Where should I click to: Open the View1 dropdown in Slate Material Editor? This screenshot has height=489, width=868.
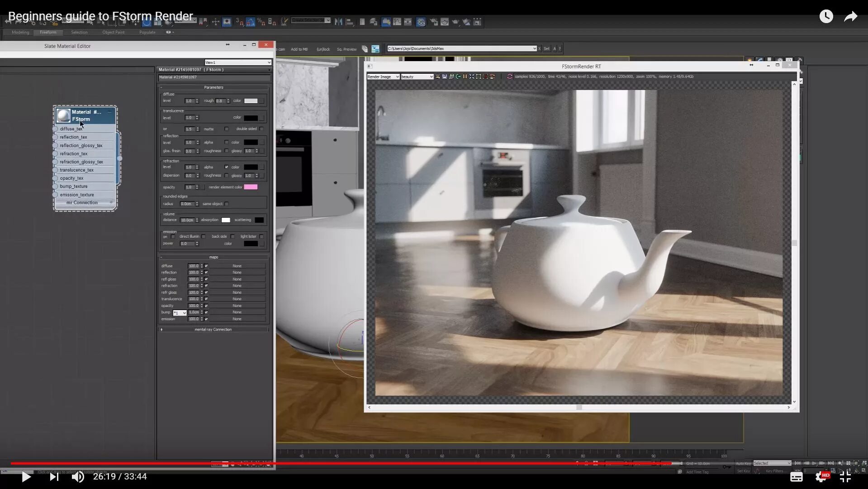[x=238, y=62]
